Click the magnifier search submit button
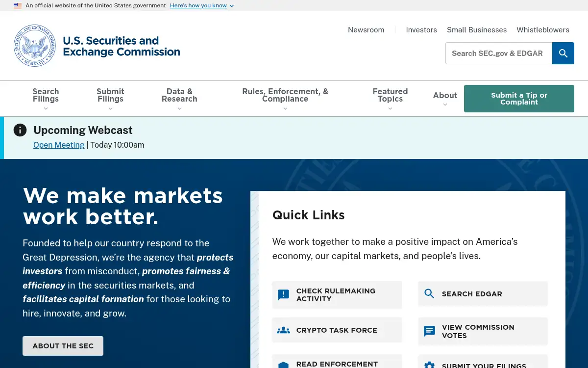The height and width of the screenshot is (368, 588). (x=563, y=53)
